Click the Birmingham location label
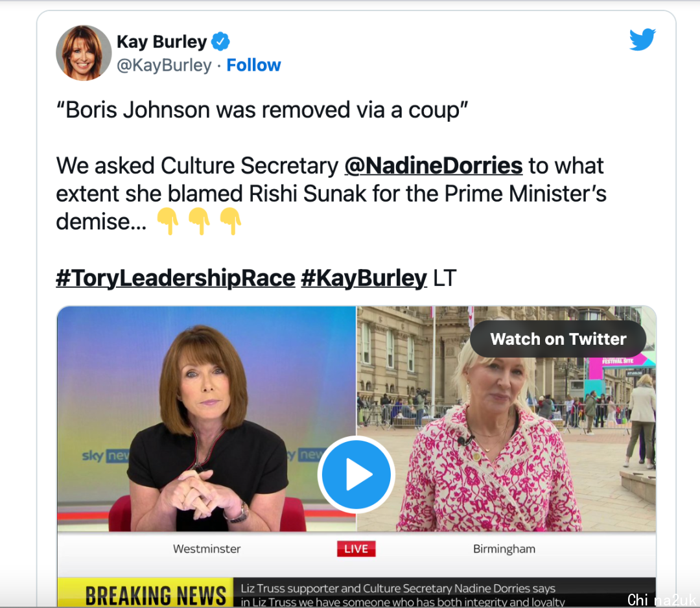Screen dimensions: 700x608 click(504, 548)
